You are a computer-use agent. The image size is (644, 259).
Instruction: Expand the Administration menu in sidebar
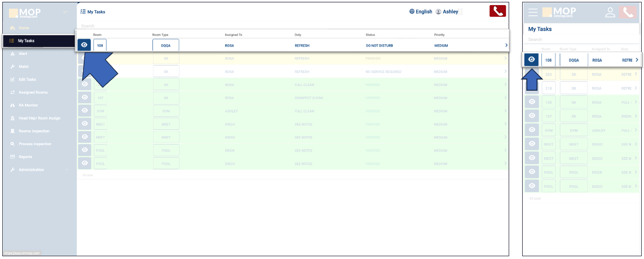[x=37, y=170]
